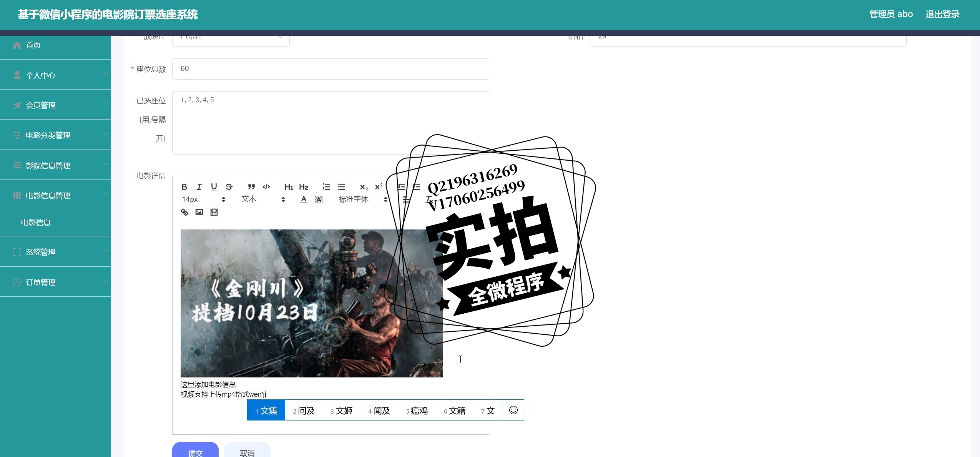Click the 金刚川 movie poster image
This screenshot has width=980, height=457.
pyautogui.click(x=311, y=303)
